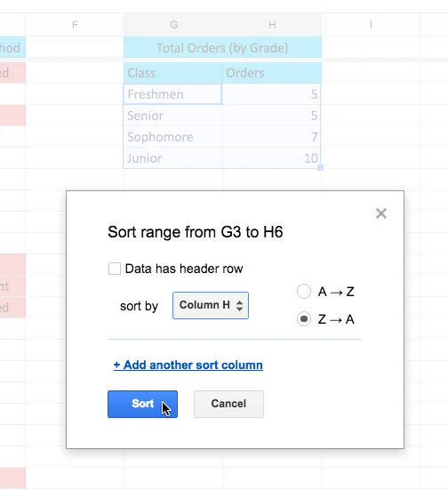This screenshot has height=490, width=448.
Task: Click the Orders header cell
Action: pos(272,73)
